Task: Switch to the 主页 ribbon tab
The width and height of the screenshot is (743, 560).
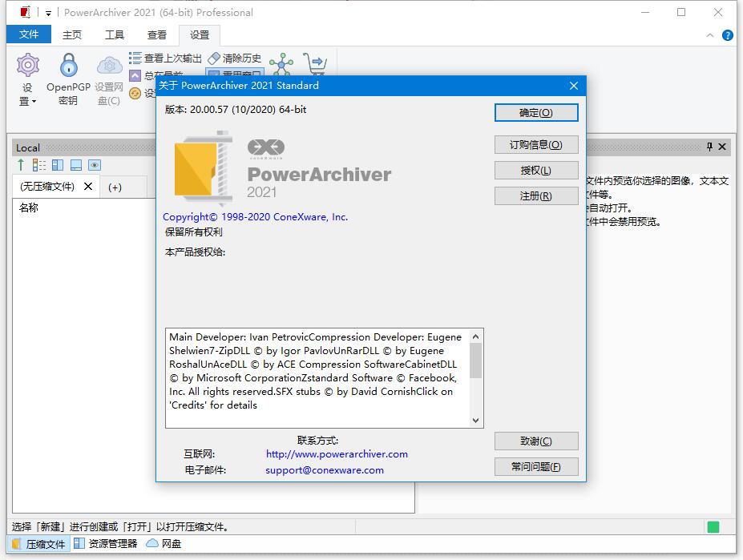Action: click(72, 34)
